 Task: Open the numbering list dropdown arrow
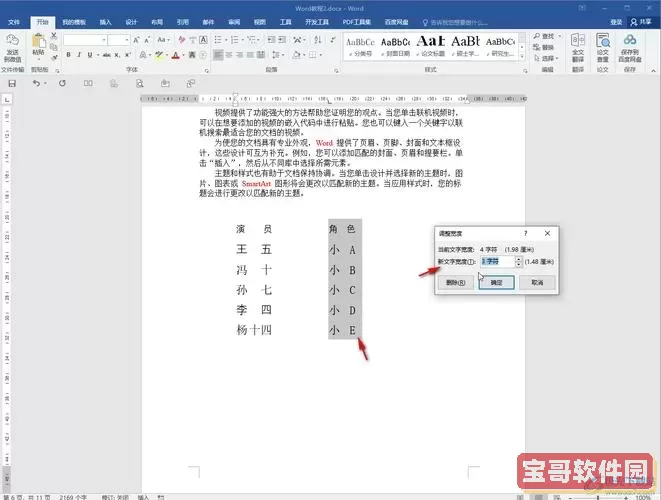(x=243, y=40)
